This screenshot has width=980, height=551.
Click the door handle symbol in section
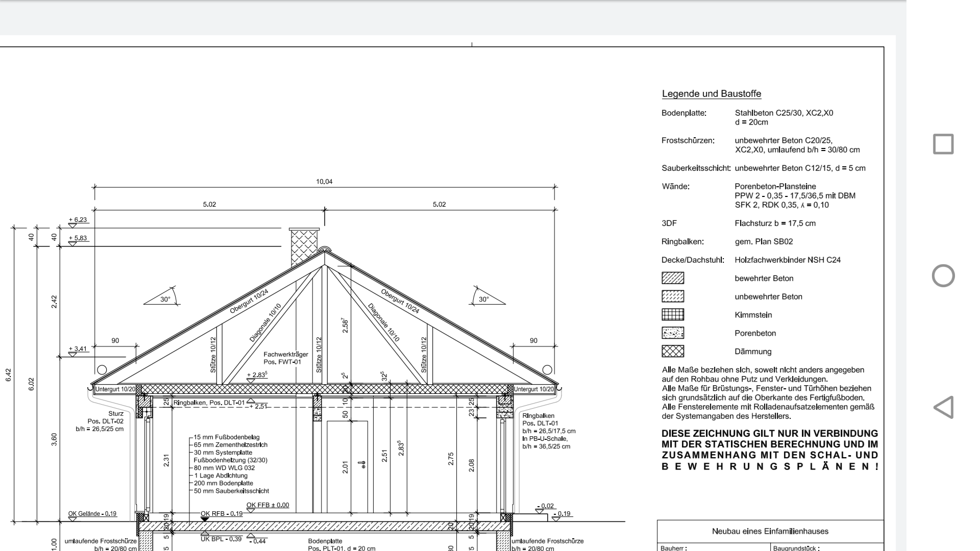(362, 464)
